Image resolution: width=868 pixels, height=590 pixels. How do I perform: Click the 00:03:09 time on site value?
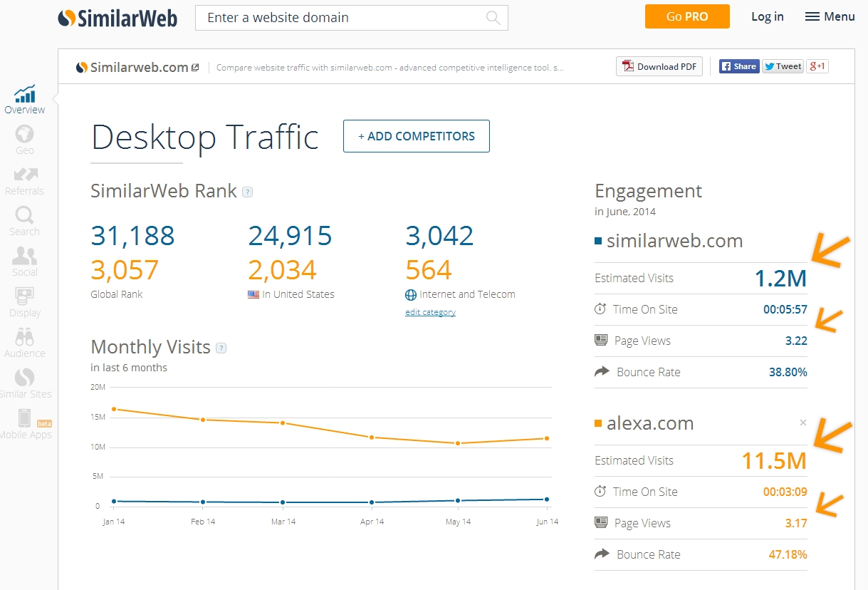(785, 492)
